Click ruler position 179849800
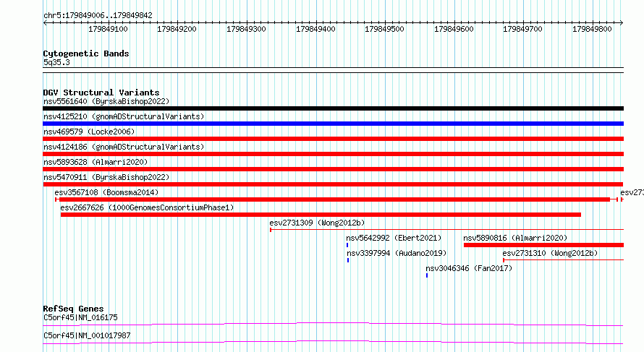Screen dimensions: 644x352 click(592, 29)
